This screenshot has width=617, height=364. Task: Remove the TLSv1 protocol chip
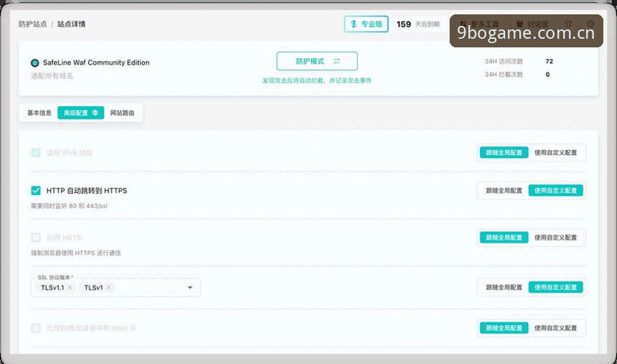108,288
